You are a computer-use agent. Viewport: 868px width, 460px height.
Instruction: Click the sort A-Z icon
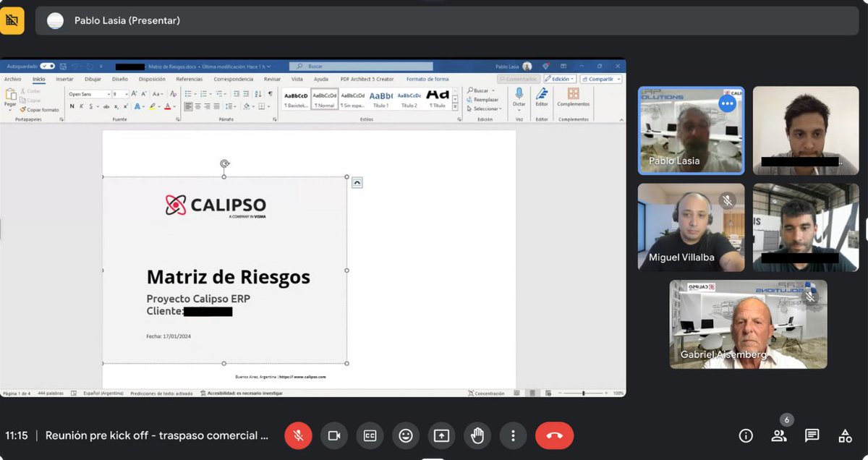257,94
